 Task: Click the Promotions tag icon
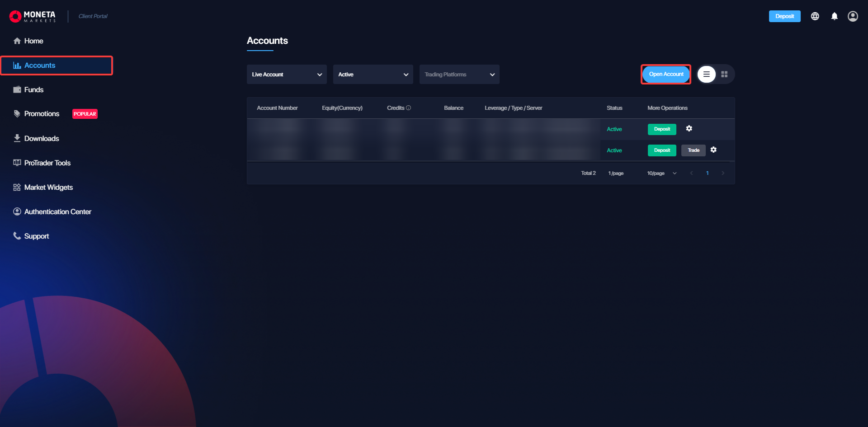(x=17, y=114)
